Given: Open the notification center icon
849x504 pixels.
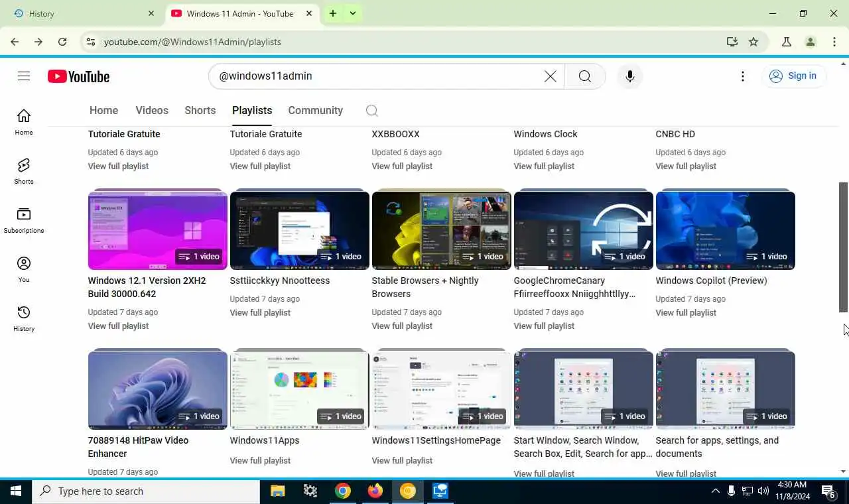Looking at the screenshot, I should coord(828,491).
